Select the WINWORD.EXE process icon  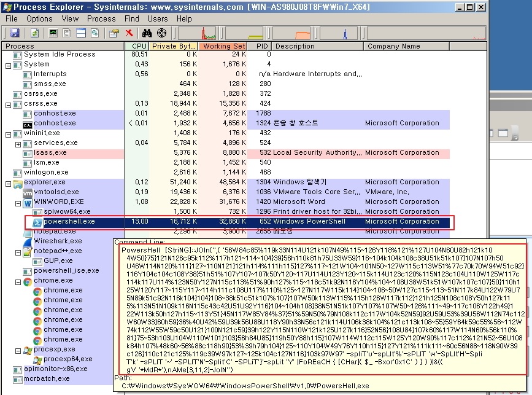point(28,203)
